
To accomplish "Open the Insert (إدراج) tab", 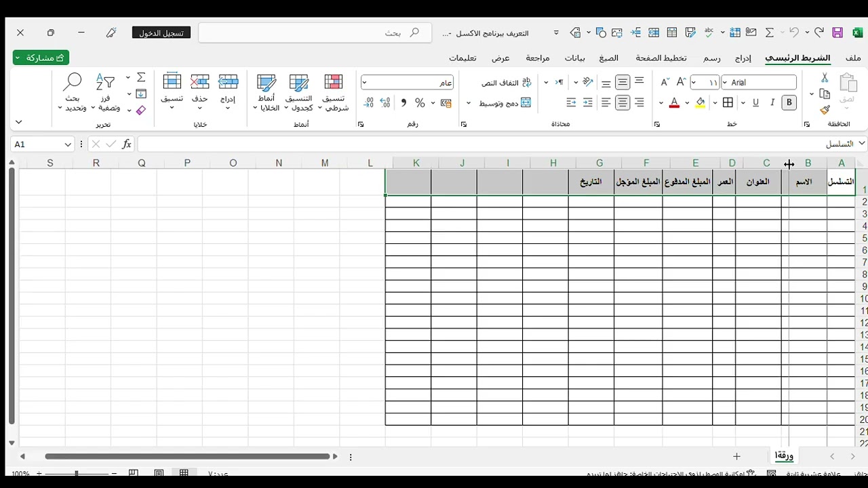I will click(743, 58).
